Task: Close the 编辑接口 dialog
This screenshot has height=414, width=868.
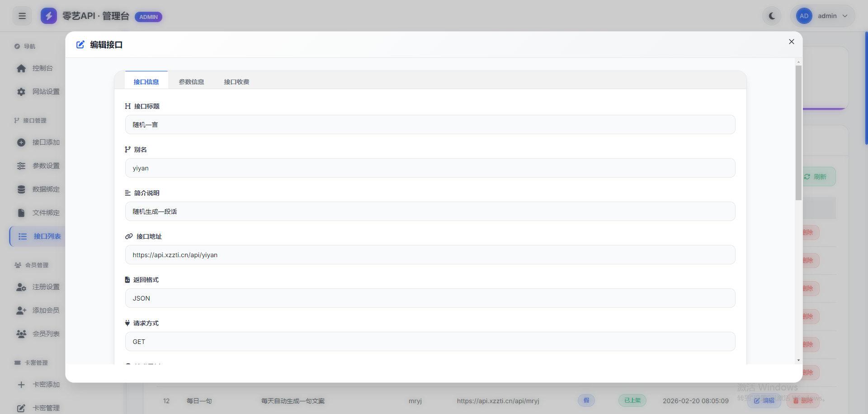Action: (x=791, y=42)
